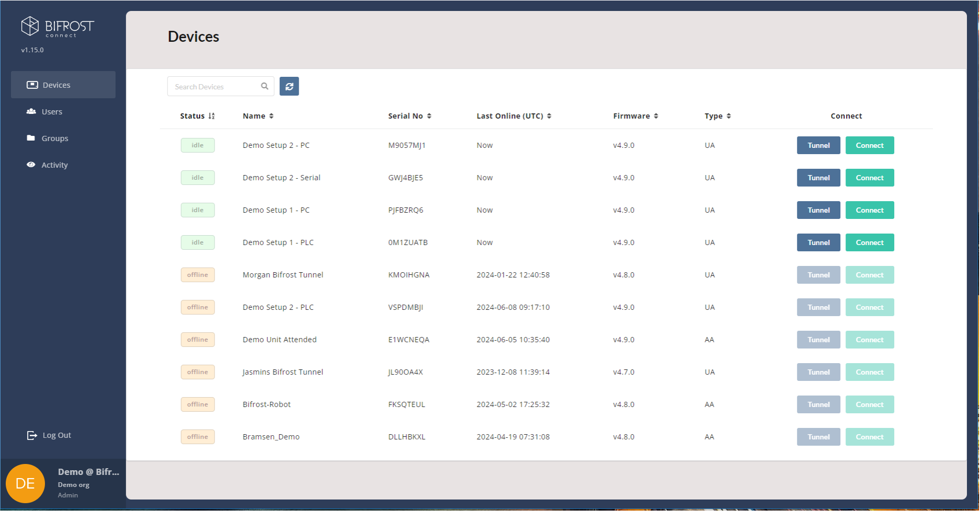Click Connect for Demo Setup 1 - PLC

[x=869, y=242]
